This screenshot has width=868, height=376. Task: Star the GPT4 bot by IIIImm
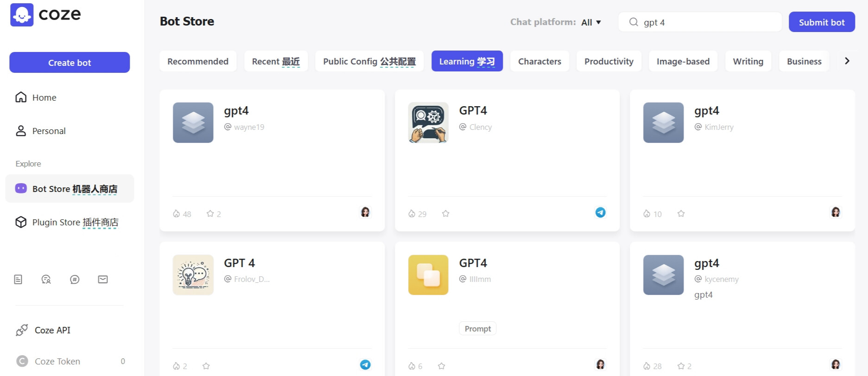[442, 366]
